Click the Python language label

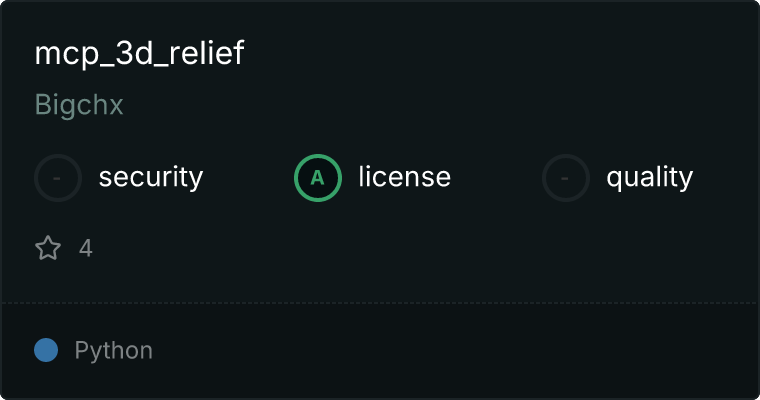[113, 351]
